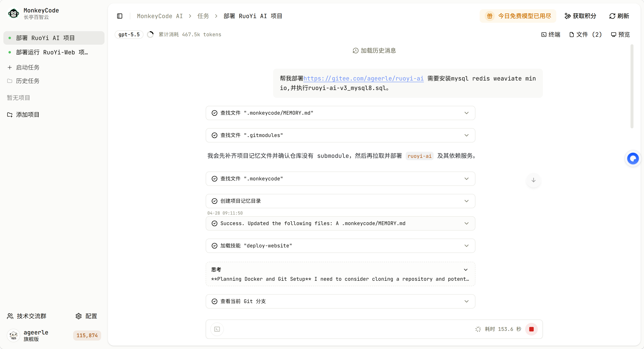Toggle the sidebar panel icon
The image size is (644, 349).
[x=120, y=16]
